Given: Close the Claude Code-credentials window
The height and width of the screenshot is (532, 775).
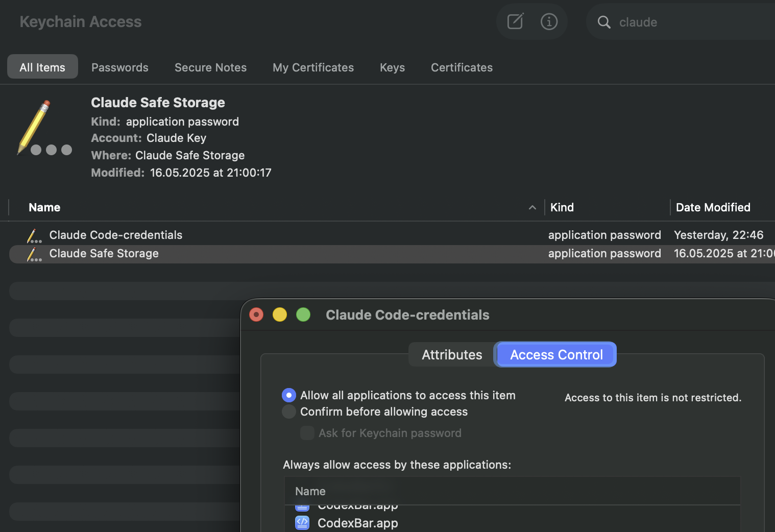Looking at the screenshot, I should point(256,315).
